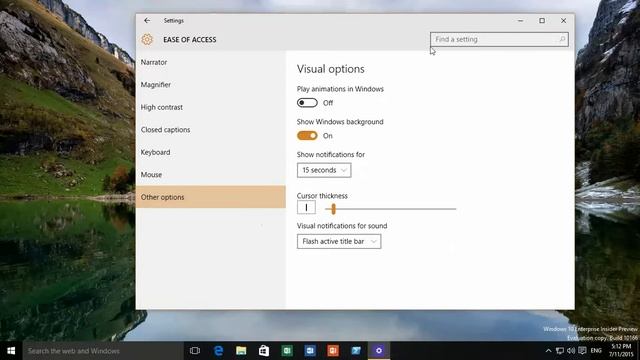The image size is (640, 360).
Task: Open the Action Center notifications icon
Action: pos(582,351)
